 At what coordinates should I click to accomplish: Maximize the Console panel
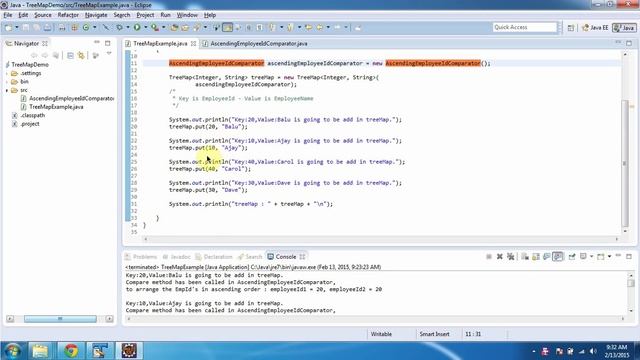[629, 256]
